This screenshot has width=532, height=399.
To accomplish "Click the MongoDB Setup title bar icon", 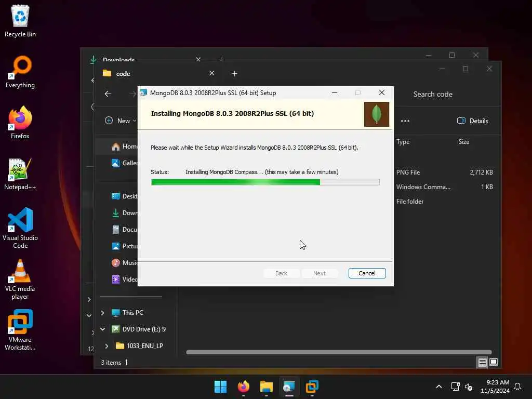I will [143, 93].
